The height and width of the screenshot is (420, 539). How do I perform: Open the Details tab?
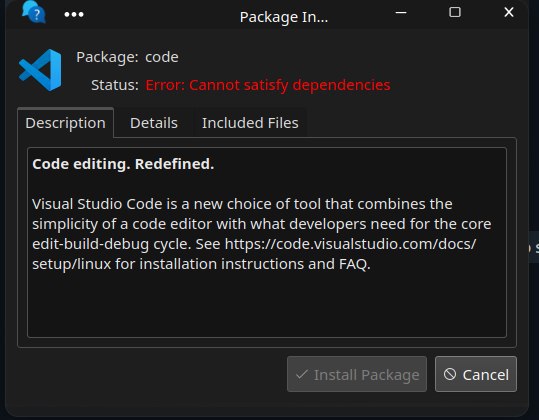click(154, 123)
